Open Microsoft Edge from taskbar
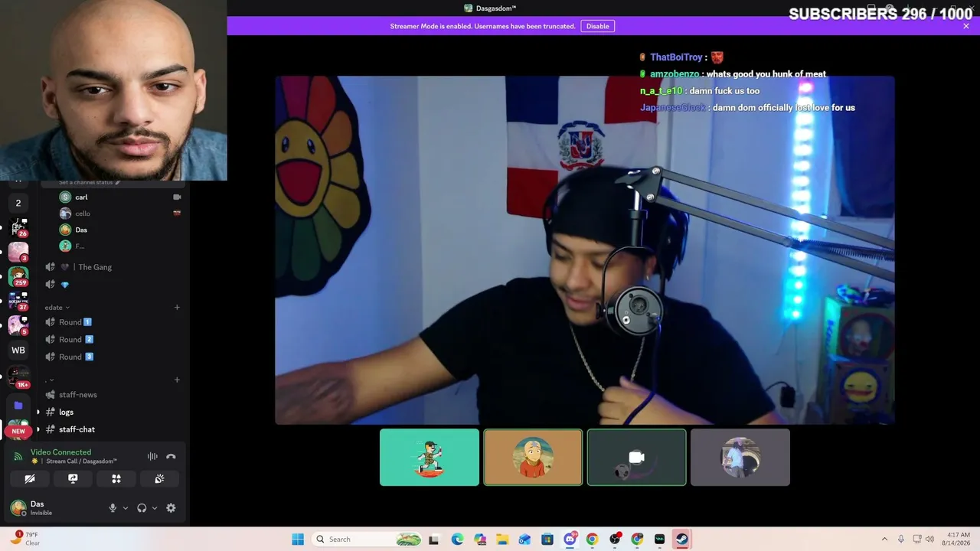Image resolution: width=980 pixels, height=551 pixels. pyautogui.click(x=457, y=539)
